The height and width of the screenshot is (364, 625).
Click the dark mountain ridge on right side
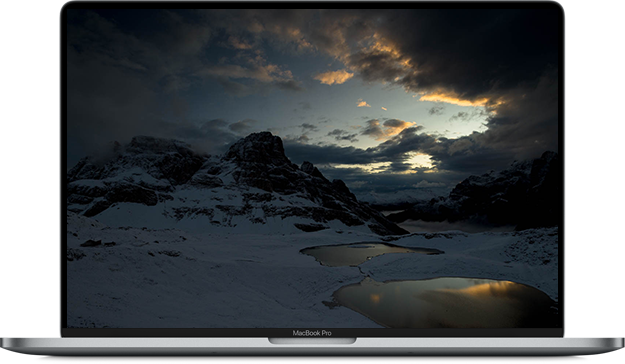502,191
